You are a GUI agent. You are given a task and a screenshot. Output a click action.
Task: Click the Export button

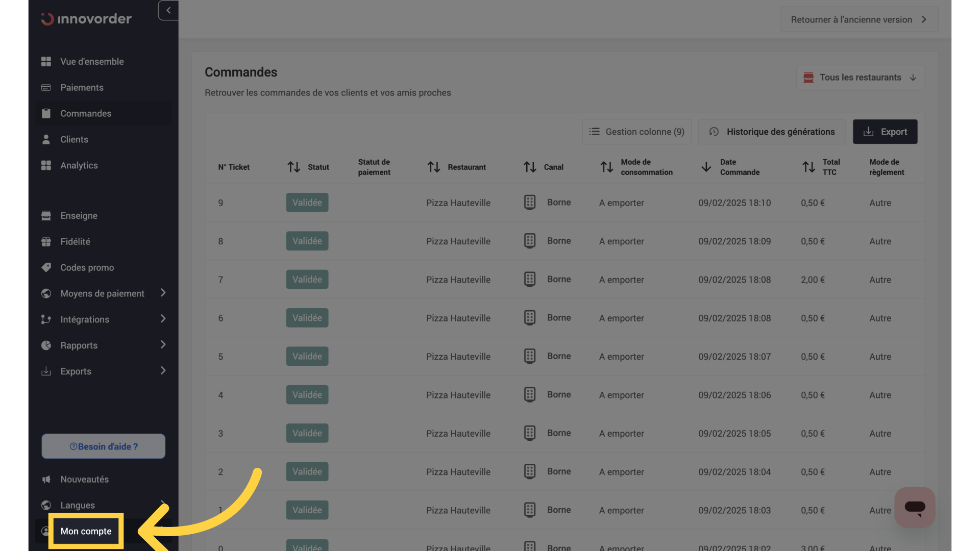pos(885,132)
